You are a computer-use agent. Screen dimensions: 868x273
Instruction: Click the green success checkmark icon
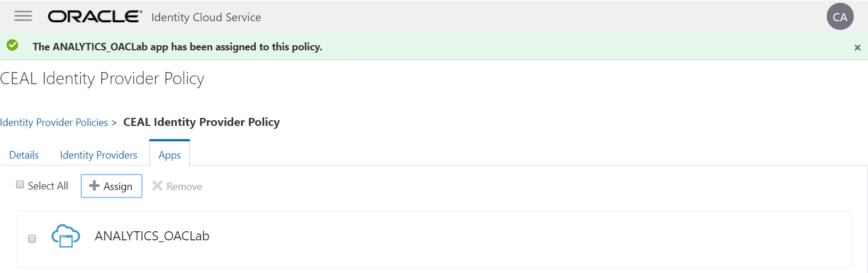pyautogui.click(x=12, y=45)
